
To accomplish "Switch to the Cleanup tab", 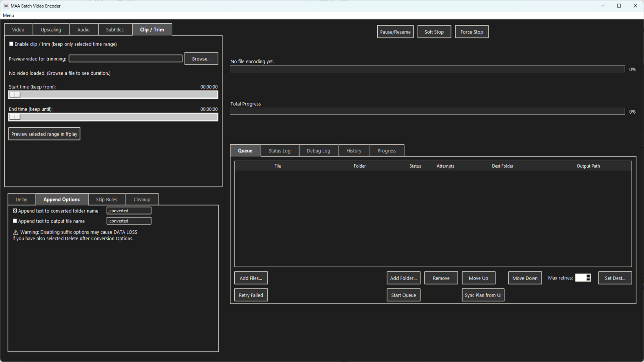I will click(x=142, y=199).
